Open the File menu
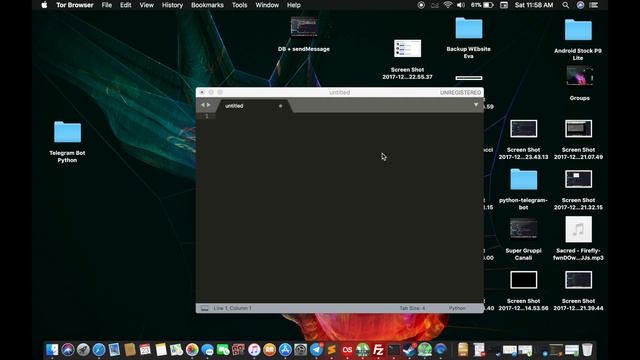The image size is (640, 360). click(107, 5)
